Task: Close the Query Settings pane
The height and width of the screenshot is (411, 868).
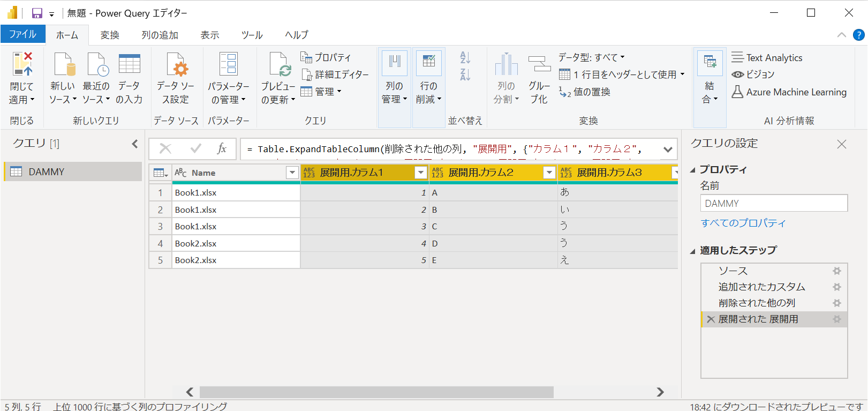Action: point(842,144)
